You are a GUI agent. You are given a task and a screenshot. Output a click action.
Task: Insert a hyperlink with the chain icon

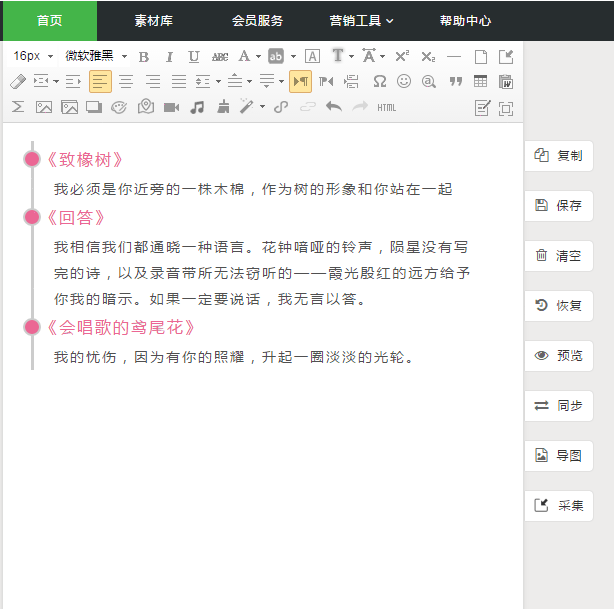click(x=281, y=107)
